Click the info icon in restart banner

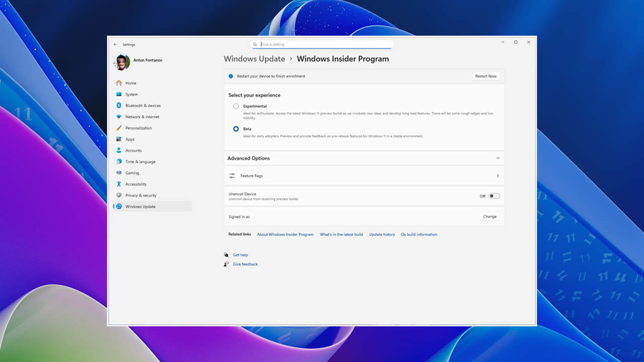231,76
